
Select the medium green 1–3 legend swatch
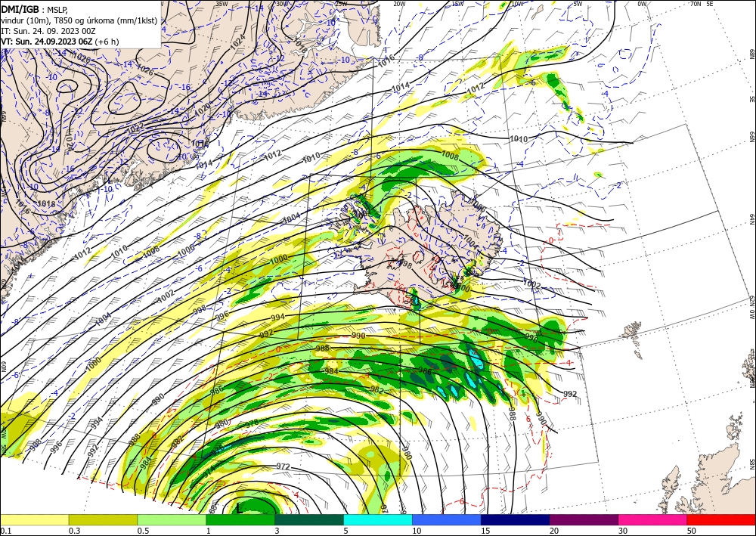point(240,519)
